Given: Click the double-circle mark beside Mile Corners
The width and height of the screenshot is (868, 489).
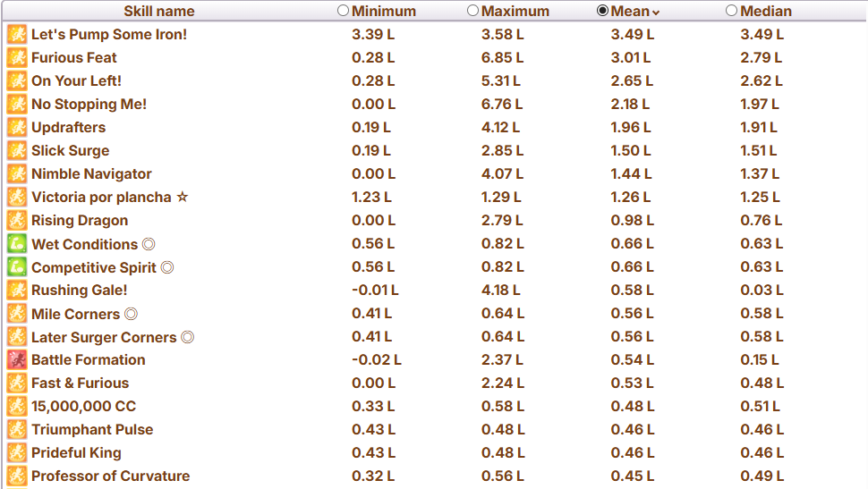Looking at the screenshot, I should point(131,314).
